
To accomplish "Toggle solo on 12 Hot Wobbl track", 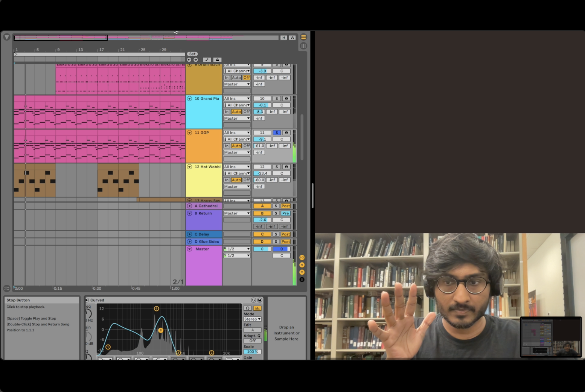I will click(276, 167).
